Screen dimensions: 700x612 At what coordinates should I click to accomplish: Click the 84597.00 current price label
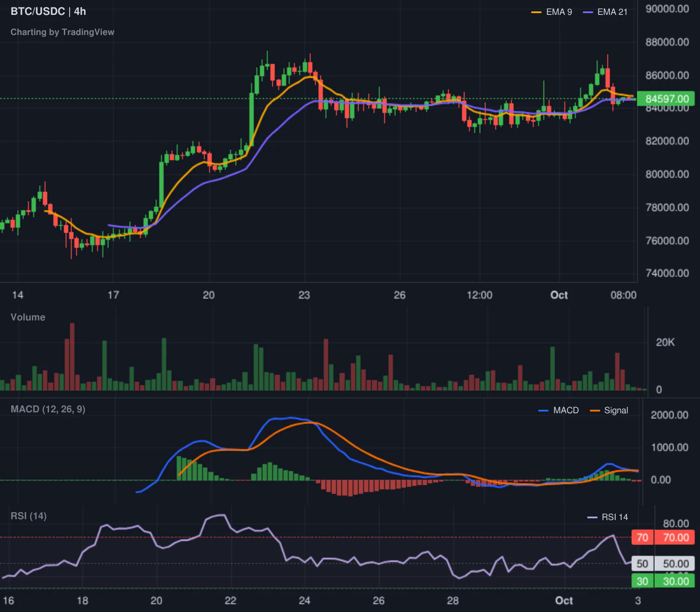tap(666, 98)
